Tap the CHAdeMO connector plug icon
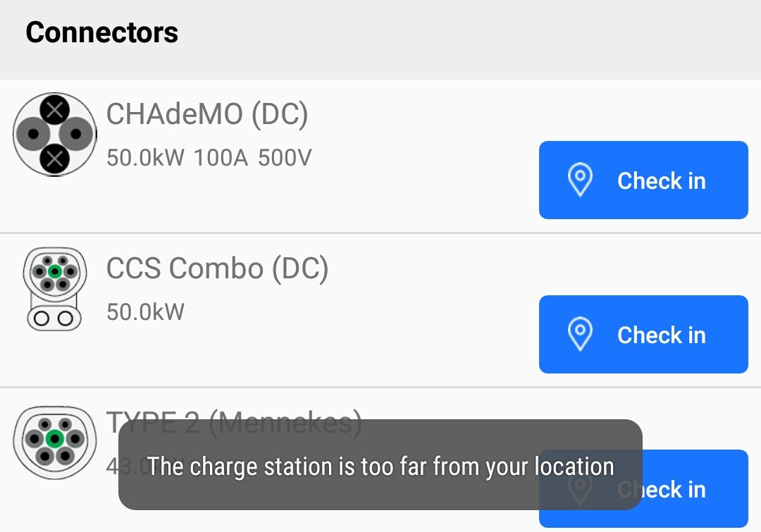The width and height of the screenshot is (761, 532). coord(54,134)
